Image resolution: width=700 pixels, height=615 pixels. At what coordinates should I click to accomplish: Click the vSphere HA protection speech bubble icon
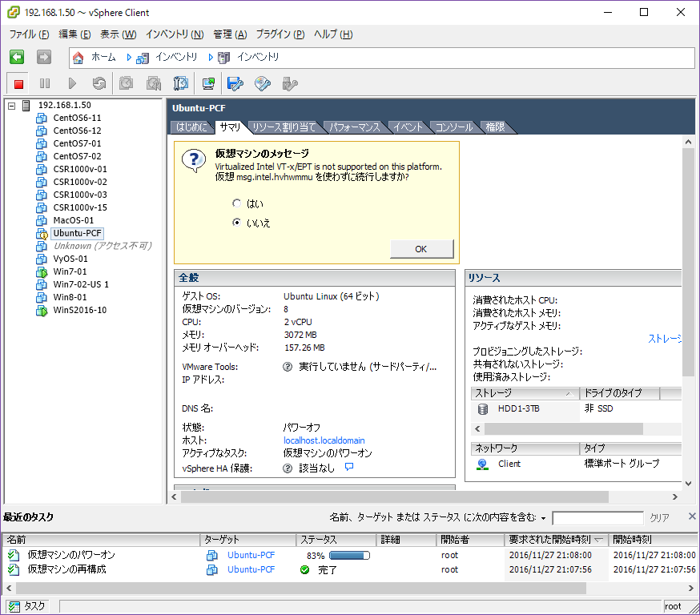point(349,467)
